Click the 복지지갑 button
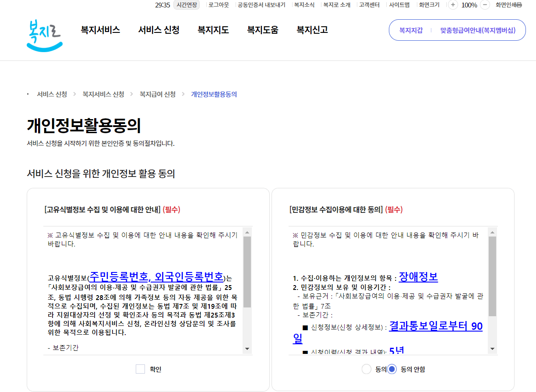 click(411, 30)
